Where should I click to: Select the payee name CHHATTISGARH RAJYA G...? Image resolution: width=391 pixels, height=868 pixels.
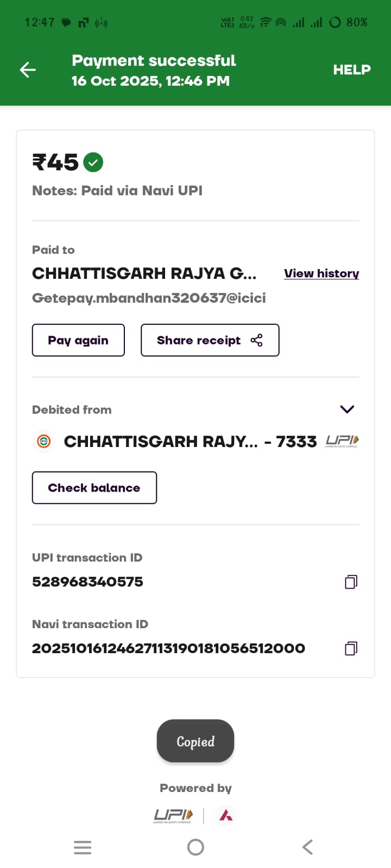click(x=144, y=273)
